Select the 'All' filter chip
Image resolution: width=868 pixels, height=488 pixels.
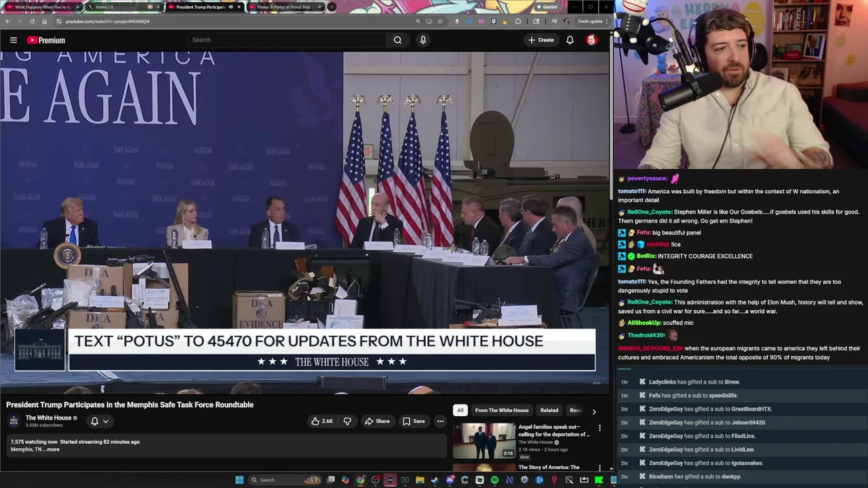pyautogui.click(x=460, y=410)
